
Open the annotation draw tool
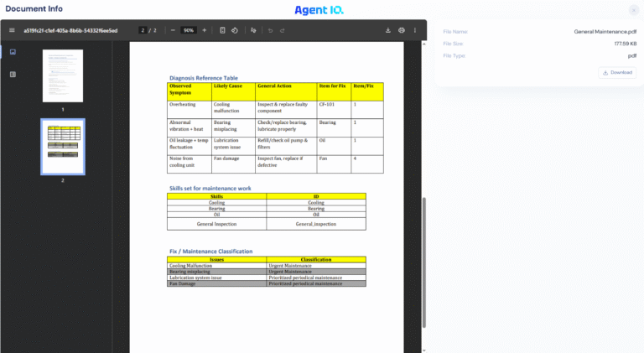coord(253,30)
